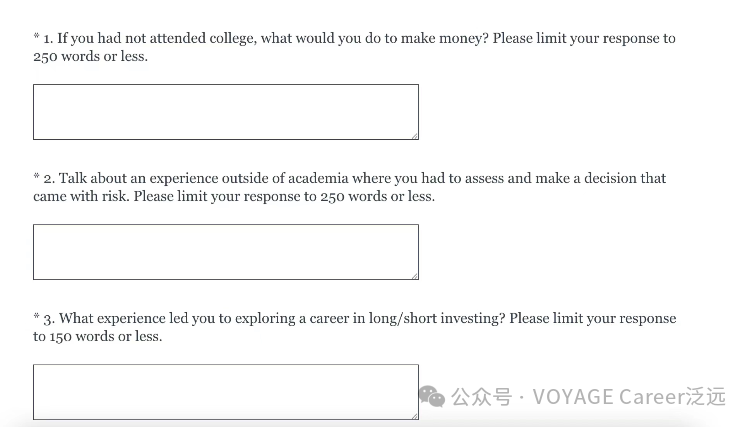Viewport: 750px width, 427px height.
Task: Click the VOYAGE Career泛远 watermark text
Action: pos(629,397)
